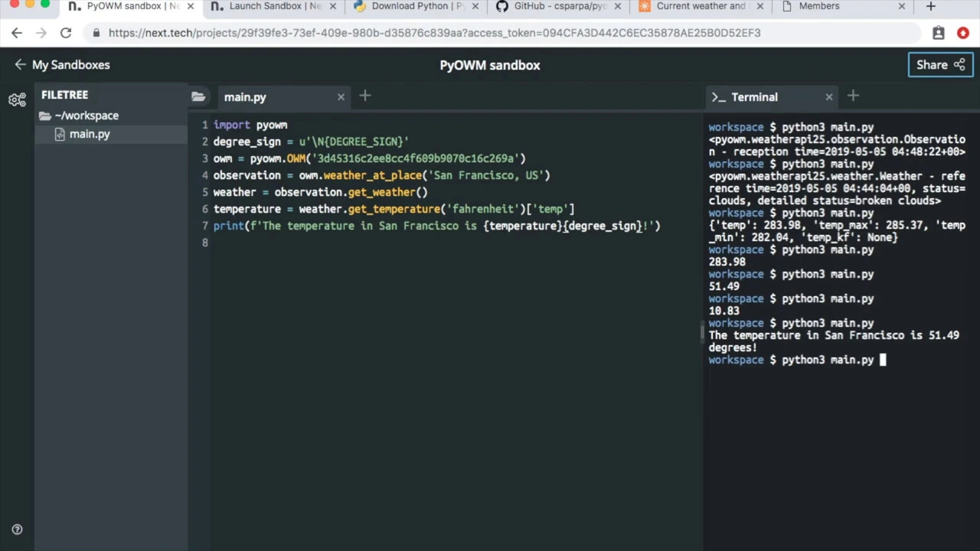The width and height of the screenshot is (980, 551).
Task: Click the degree_sign assignment on line 2
Action: coord(311,142)
